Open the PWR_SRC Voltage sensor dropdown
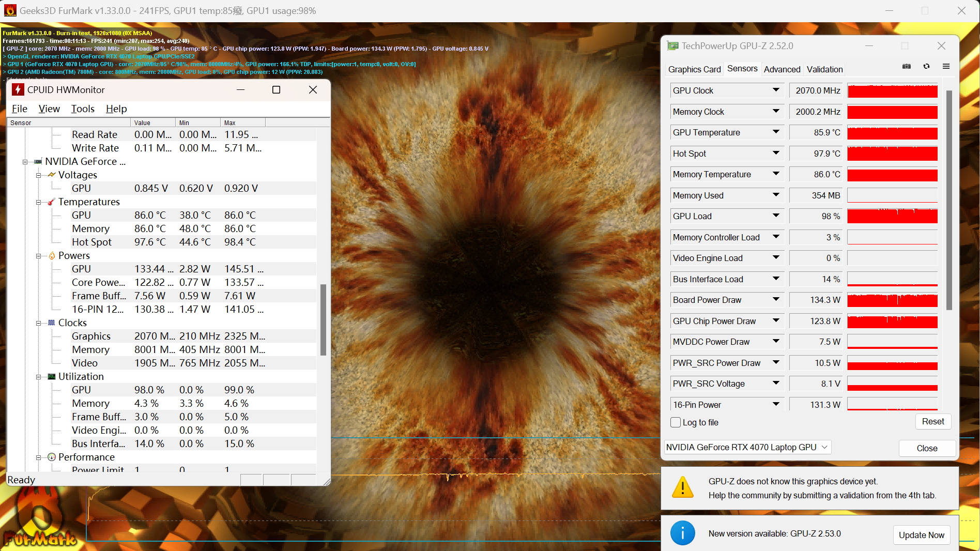Viewport: 980px width, 551px height. click(x=776, y=383)
